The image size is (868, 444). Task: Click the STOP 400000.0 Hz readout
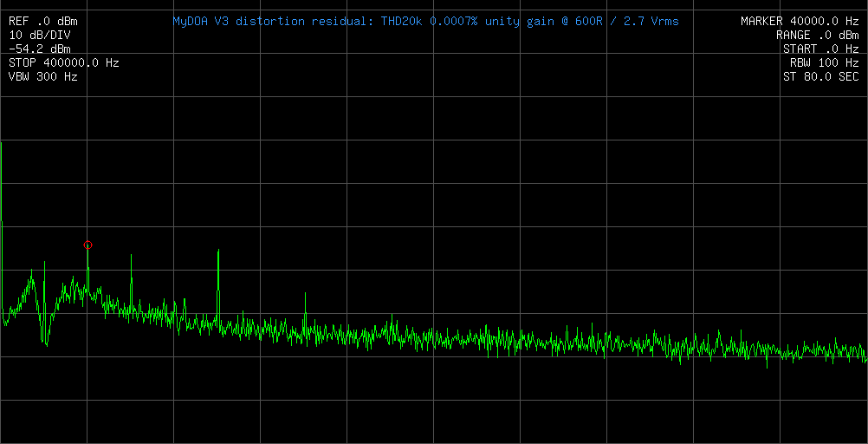[63, 63]
